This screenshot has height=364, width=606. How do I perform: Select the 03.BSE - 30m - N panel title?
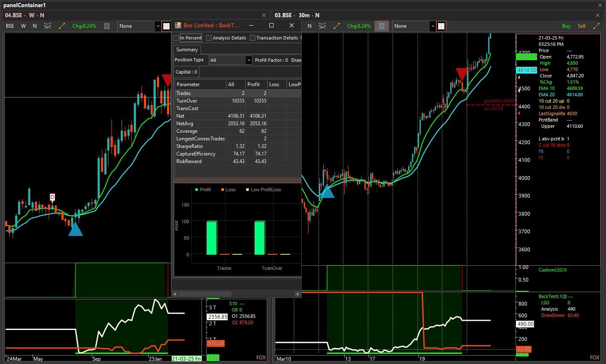pyautogui.click(x=297, y=15)
